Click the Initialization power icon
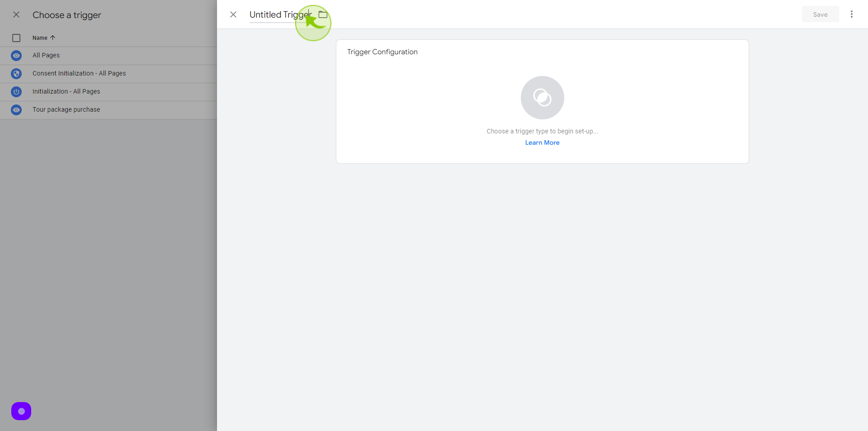 [16, 92]
